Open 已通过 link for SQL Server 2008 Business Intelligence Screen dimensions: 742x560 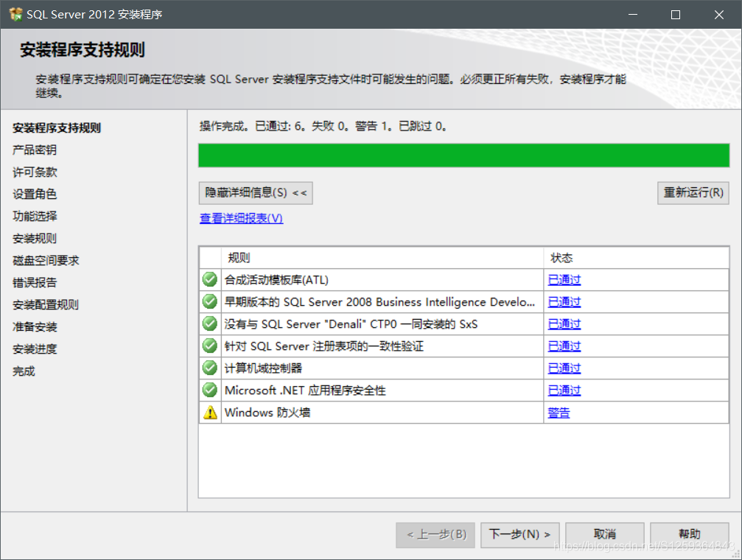[564, 302]
